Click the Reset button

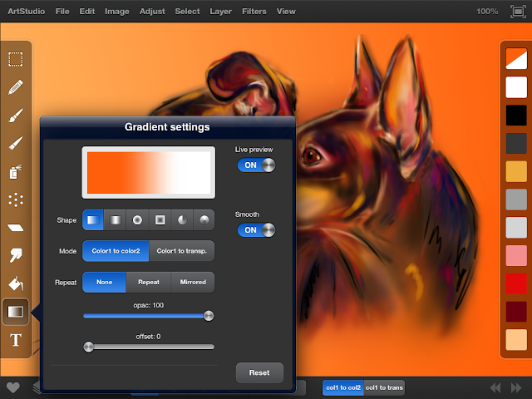[259, 372]
